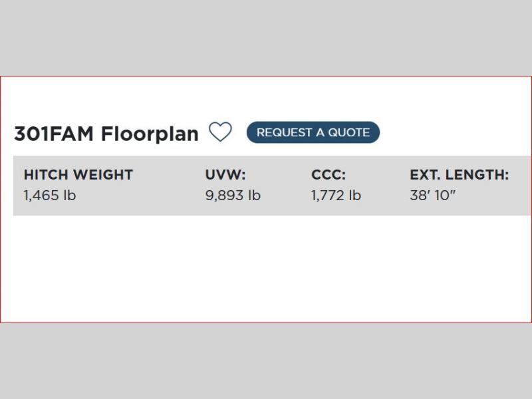Click the Request a Quote button
This screenshot has height=399, width=532.
(313, 132)
